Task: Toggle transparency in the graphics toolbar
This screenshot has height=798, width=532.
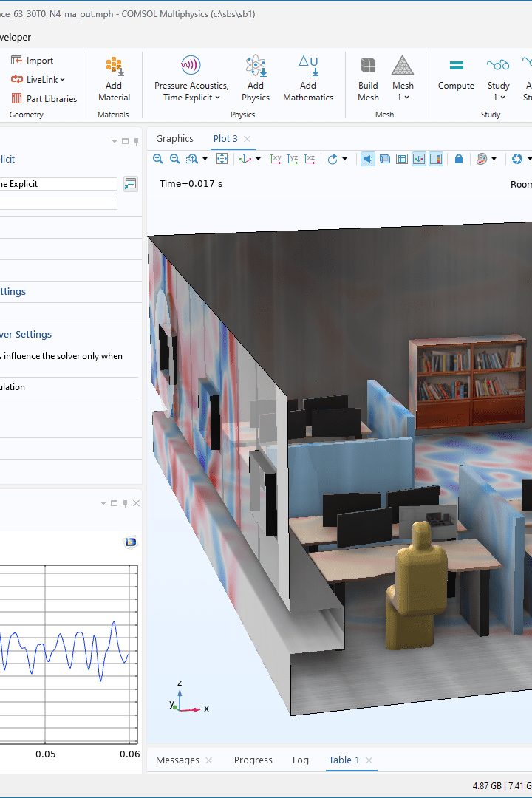Action: click(385, 159)
